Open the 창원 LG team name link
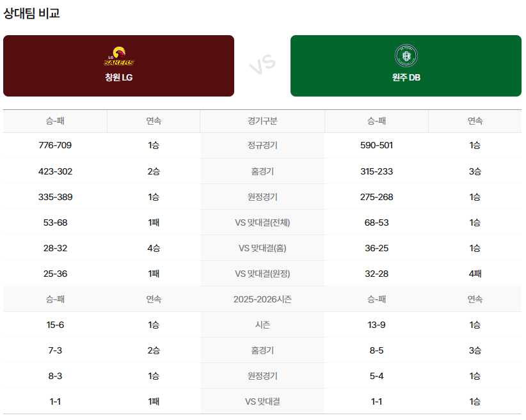The image size is (526, 420). click(119, 77)
